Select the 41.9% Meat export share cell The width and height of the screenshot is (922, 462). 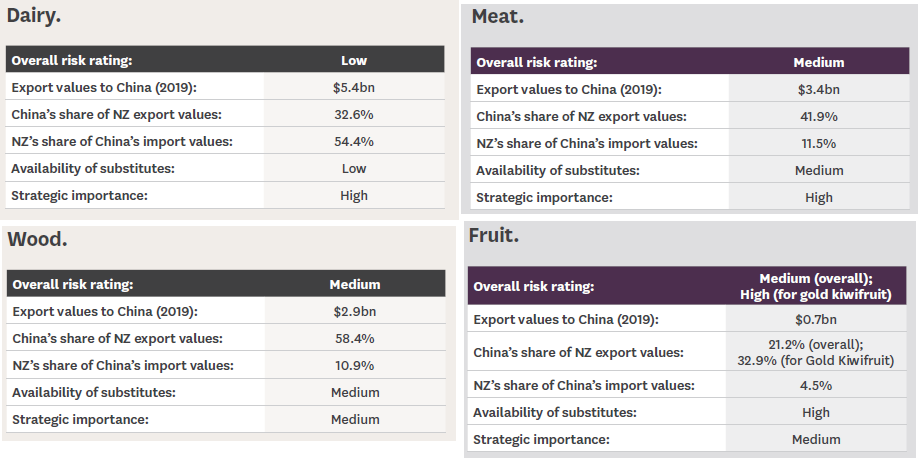point(818,116)
